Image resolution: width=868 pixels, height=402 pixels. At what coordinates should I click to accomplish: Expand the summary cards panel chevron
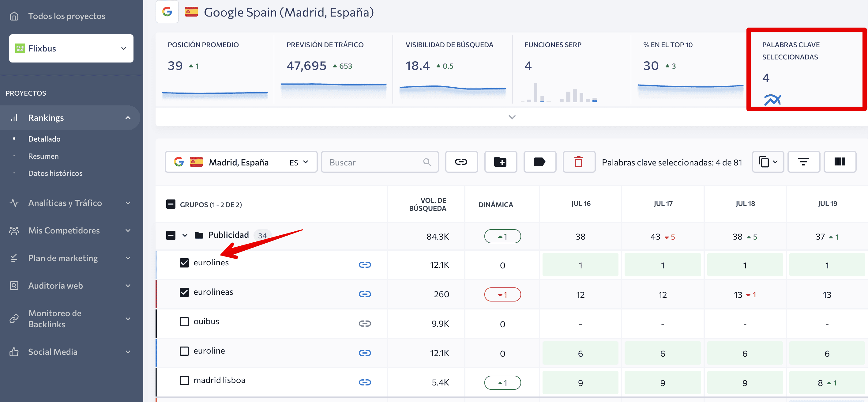[512, 117]
